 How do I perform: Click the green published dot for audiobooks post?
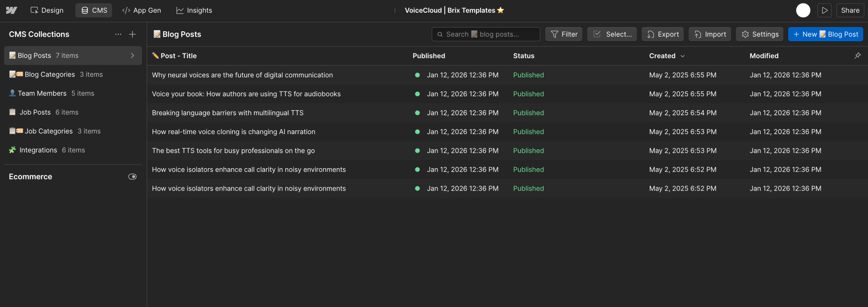(x=417, y=94)
